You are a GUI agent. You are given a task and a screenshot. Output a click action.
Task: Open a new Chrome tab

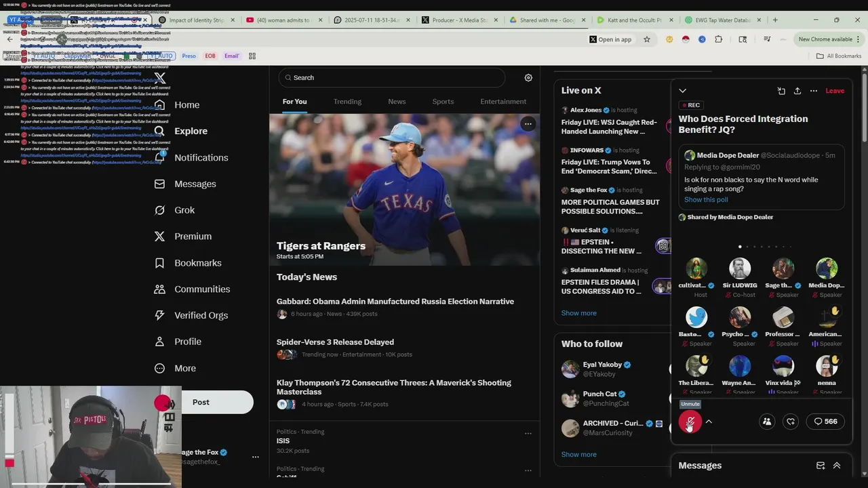tap(775, 20)
